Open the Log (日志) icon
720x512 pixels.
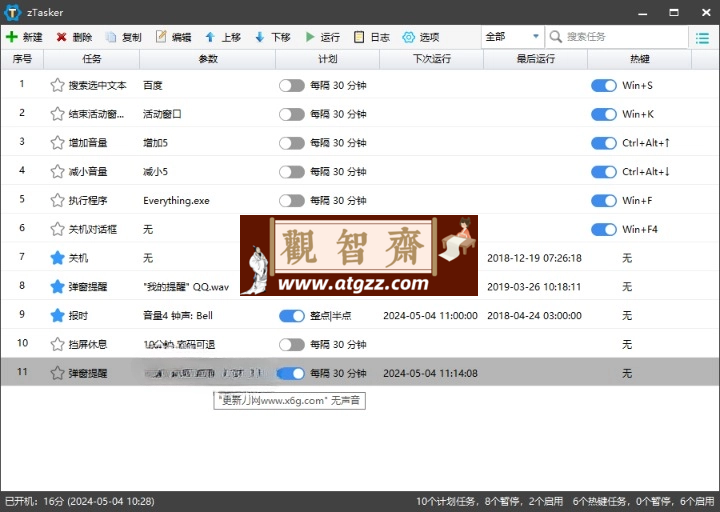pyautogui.click(x=359, y=37)
